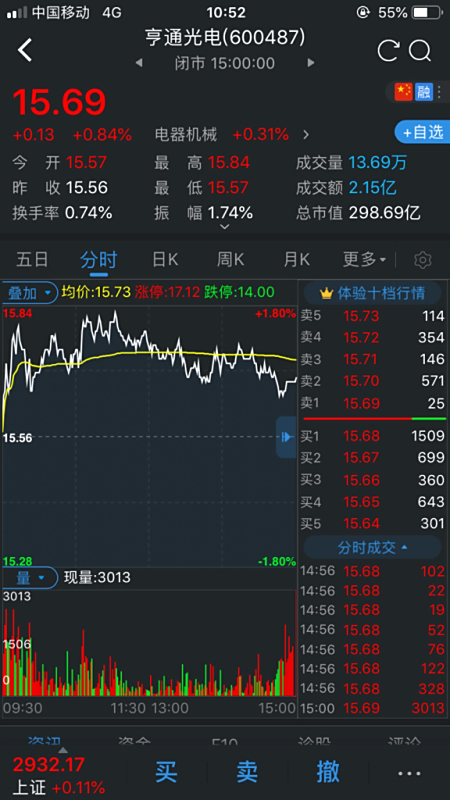The height and width of the screenshot is (800, 450).
Task: Select the 卖2 15.70 order row
Action: click(x=372, y=381)
